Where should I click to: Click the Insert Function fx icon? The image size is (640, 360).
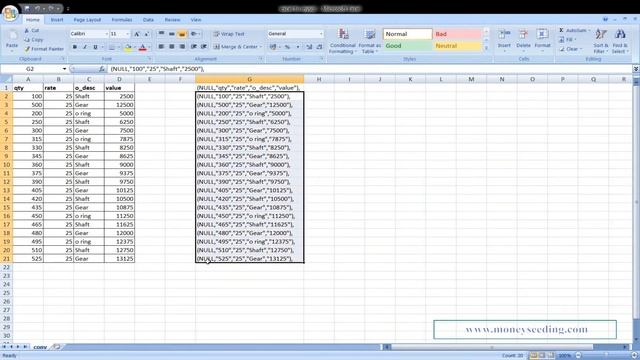click(102, 69)
